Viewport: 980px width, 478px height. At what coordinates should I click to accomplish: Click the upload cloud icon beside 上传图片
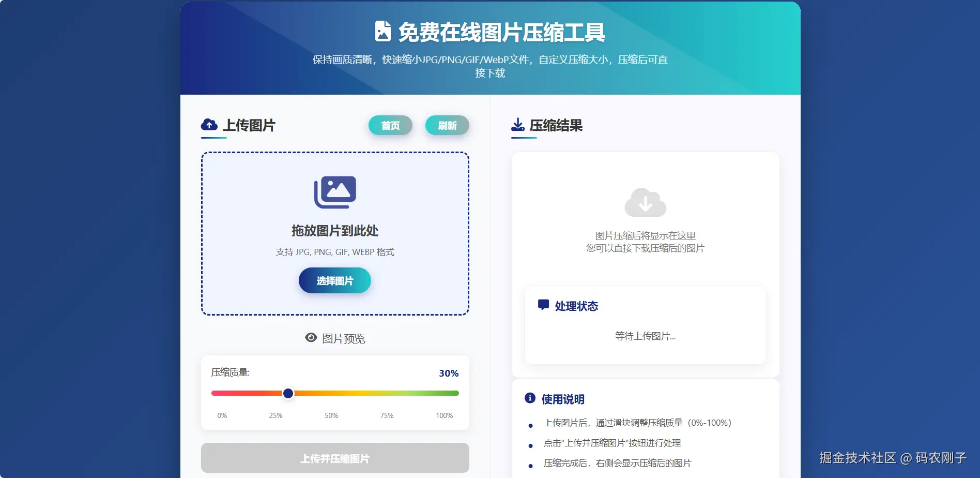tap(209, 125)
